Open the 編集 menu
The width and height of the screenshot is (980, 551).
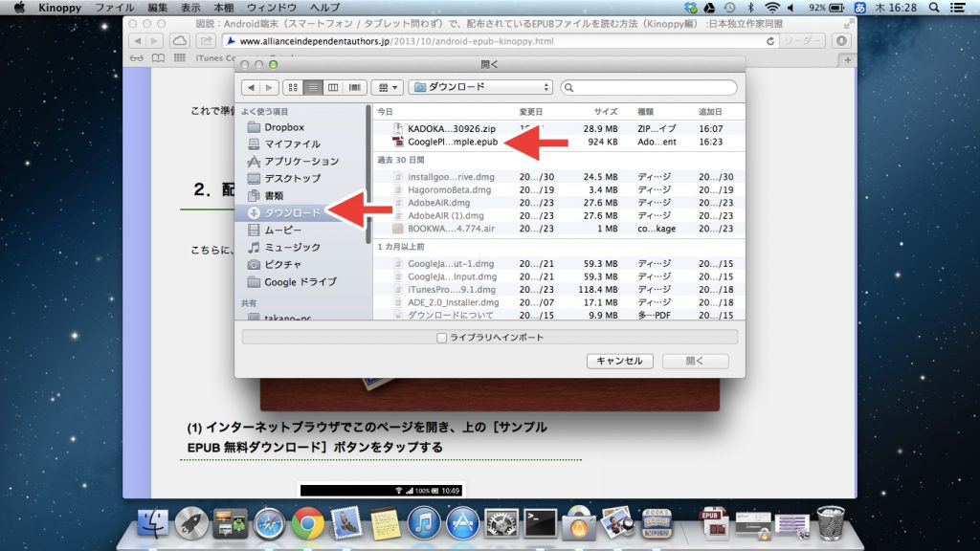[158, 8]
